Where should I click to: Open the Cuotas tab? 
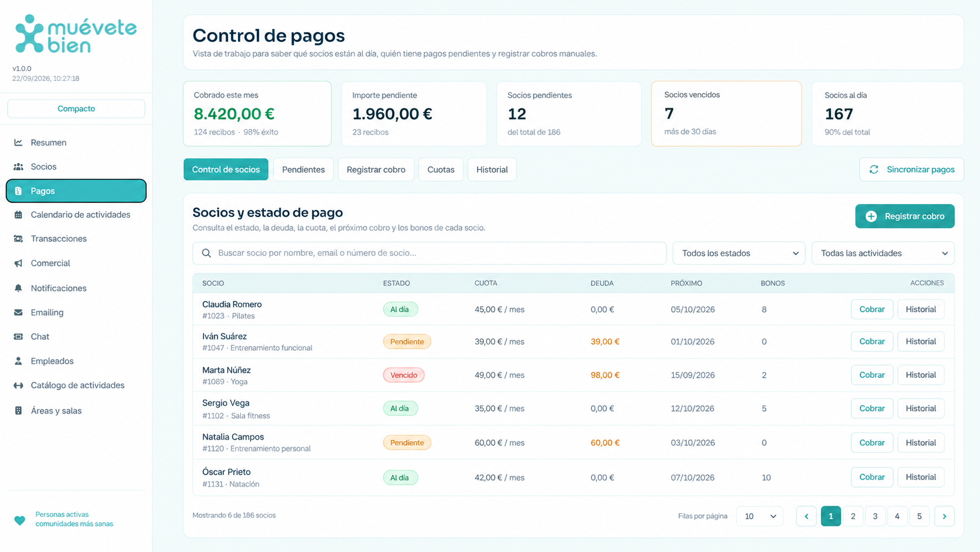441,170
